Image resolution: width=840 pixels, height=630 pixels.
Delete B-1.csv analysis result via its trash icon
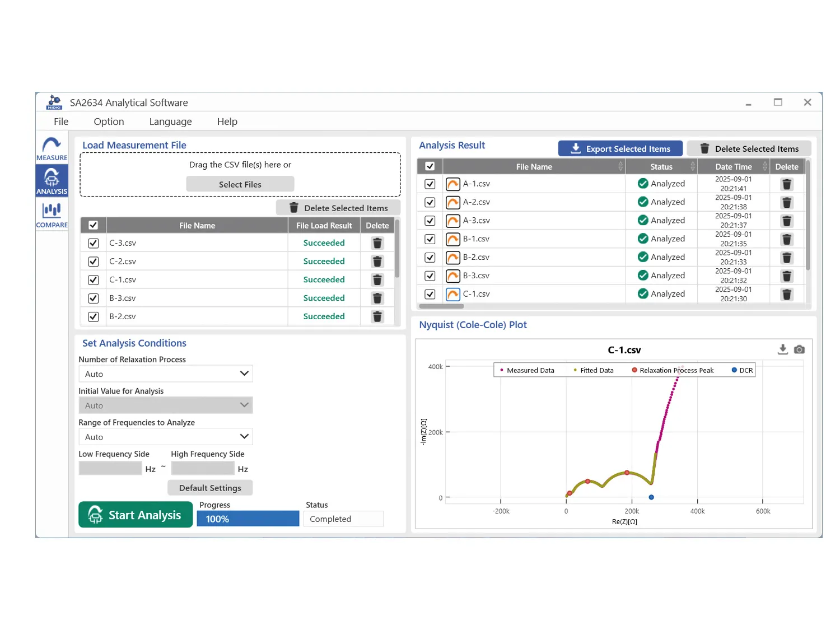[x=787, y=240]
